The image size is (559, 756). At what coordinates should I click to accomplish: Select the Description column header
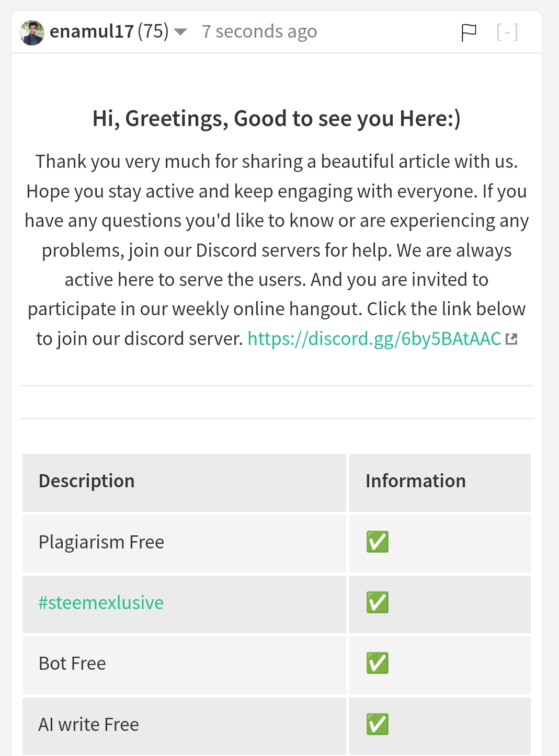[87, 481]
